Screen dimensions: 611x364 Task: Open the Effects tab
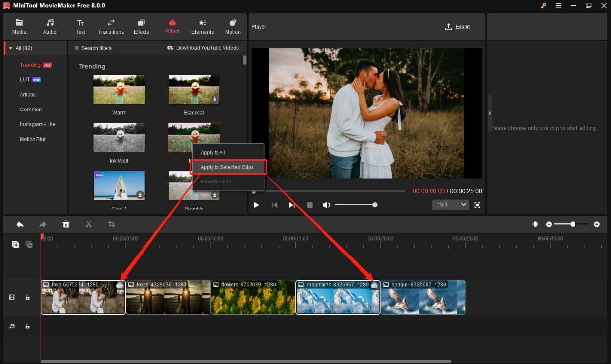[141, 27]
